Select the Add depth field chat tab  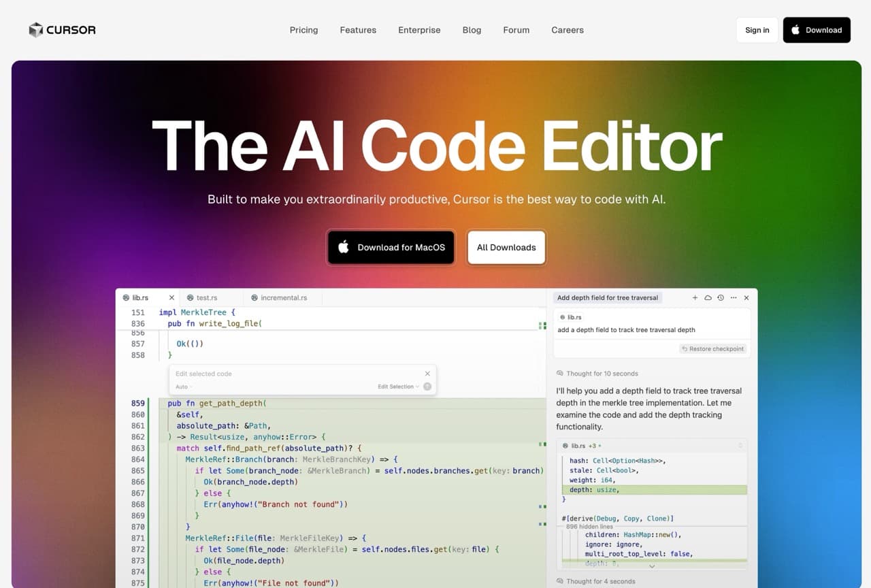pos(608,297)
